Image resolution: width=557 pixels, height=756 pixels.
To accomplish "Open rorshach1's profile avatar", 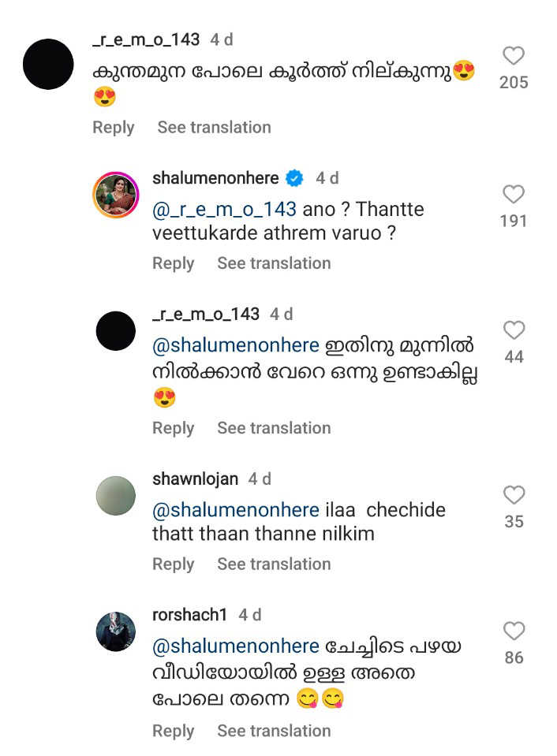I will 116,631.
